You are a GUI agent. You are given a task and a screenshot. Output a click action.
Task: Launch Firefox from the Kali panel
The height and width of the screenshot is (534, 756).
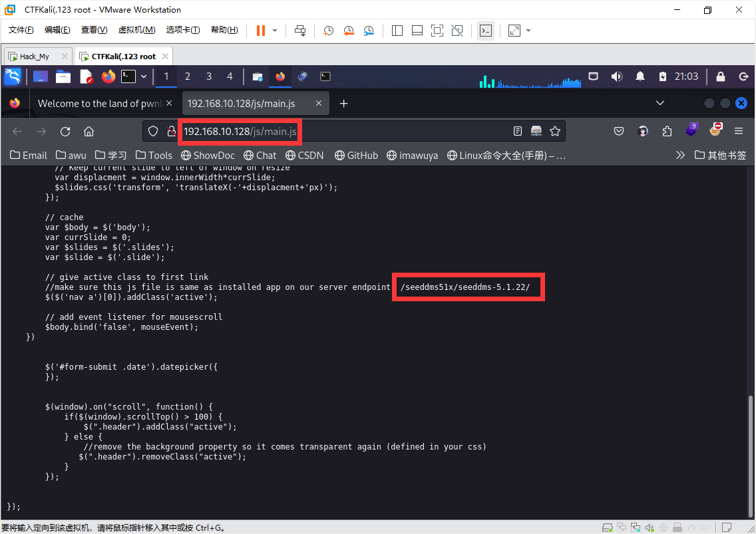(x=108, y=76)
